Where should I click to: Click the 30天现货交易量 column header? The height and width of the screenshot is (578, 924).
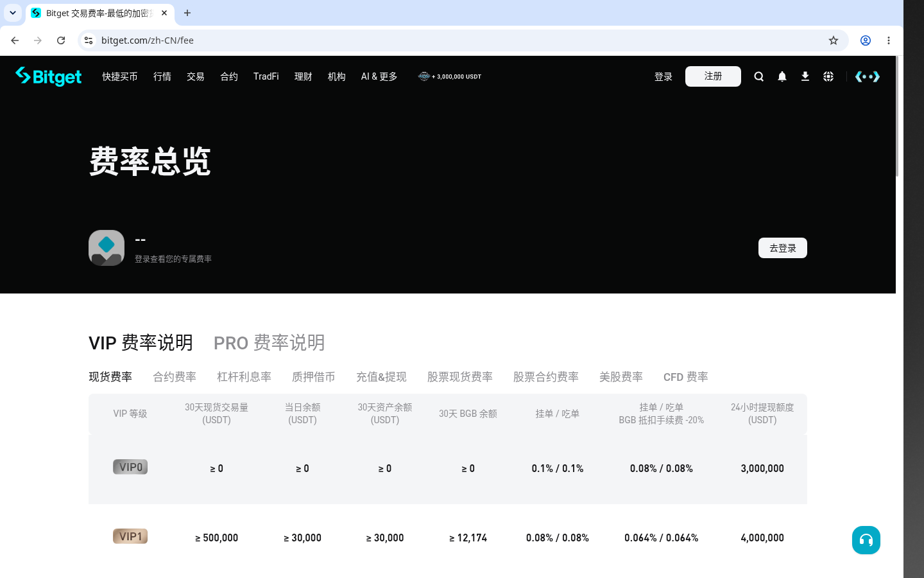(x=216, y=414)
